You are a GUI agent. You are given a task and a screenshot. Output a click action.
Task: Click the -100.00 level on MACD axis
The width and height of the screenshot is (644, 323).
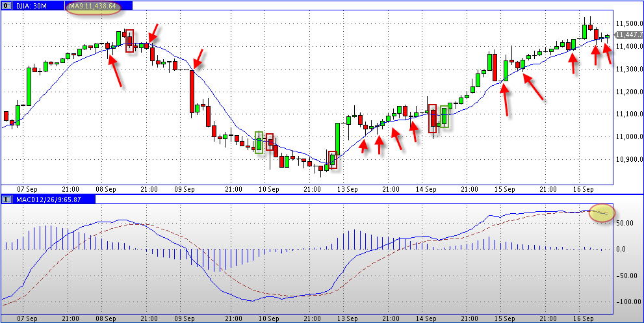point(626,302)
